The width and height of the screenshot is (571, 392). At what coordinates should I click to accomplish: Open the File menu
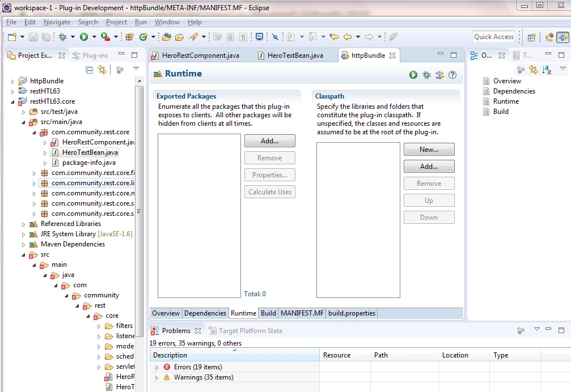(11, 22)
